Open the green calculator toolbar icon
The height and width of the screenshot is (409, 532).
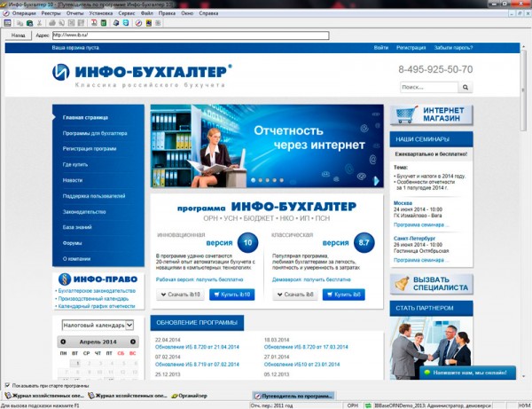click(104, 23)
